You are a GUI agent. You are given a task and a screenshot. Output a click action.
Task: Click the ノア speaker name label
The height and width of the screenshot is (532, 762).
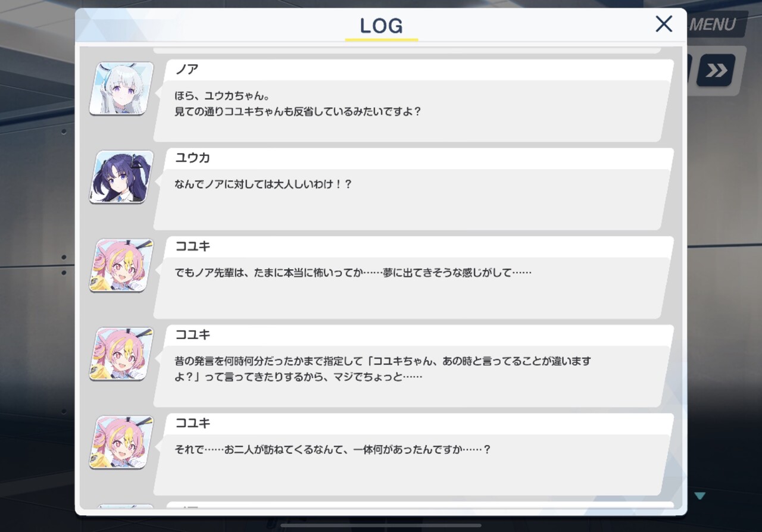(x=186, y=69)
